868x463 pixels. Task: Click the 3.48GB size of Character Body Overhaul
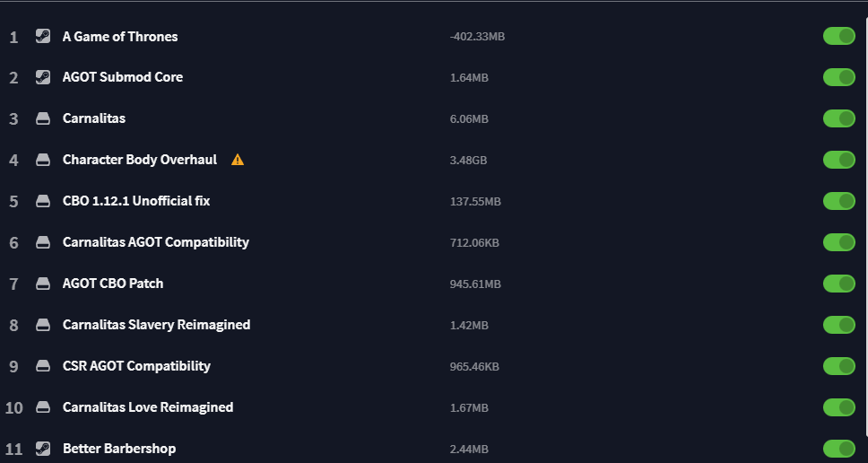(x=469, y=161)
